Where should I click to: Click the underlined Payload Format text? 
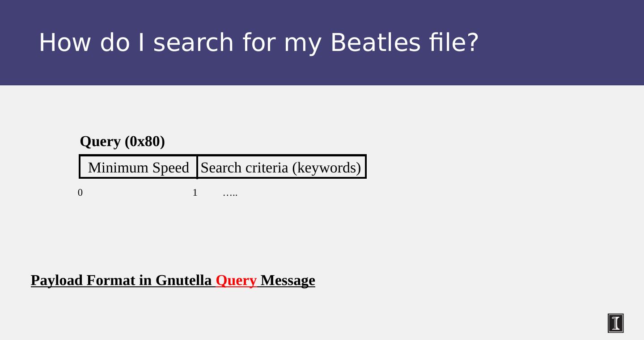click(85, 281)
